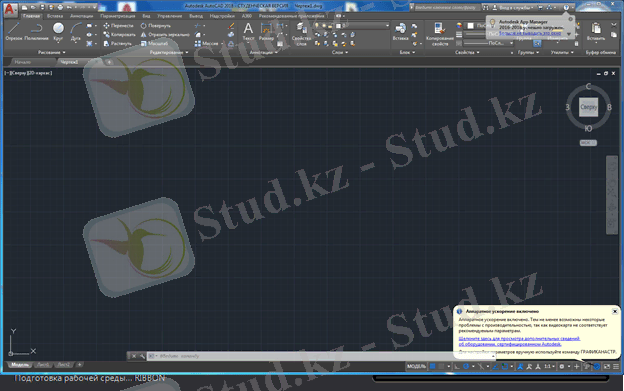Screen dimensions: 624x391
Task: Expand the Аннотации panel title
Action: coord(263,52)
